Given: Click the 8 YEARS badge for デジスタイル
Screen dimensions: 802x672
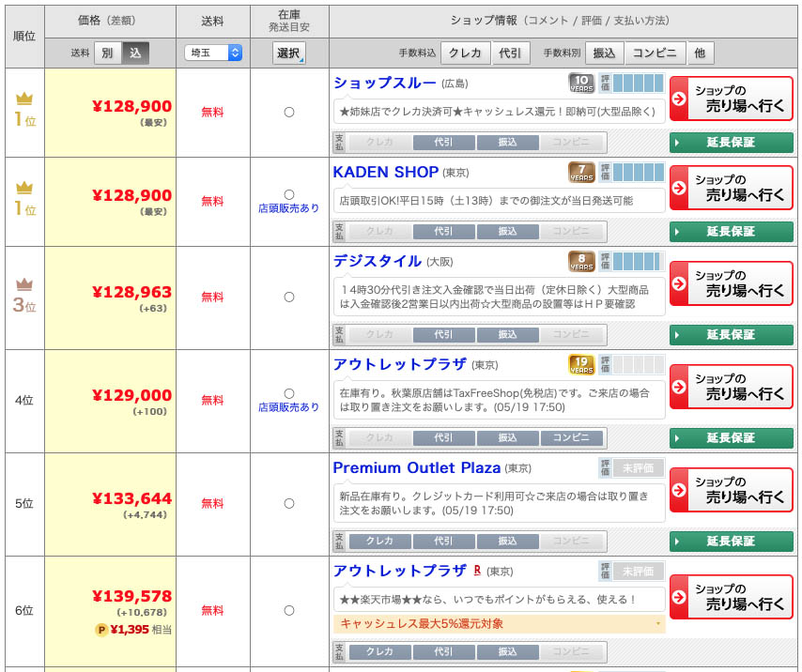Looking at the screenshot, I should [x=581, y=261].
